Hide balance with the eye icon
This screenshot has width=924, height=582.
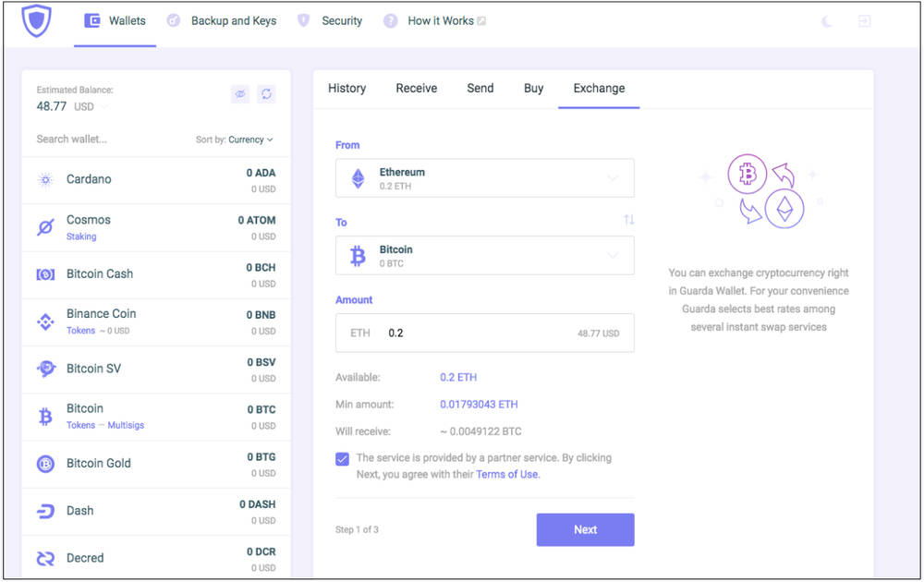tap(240, 93)
